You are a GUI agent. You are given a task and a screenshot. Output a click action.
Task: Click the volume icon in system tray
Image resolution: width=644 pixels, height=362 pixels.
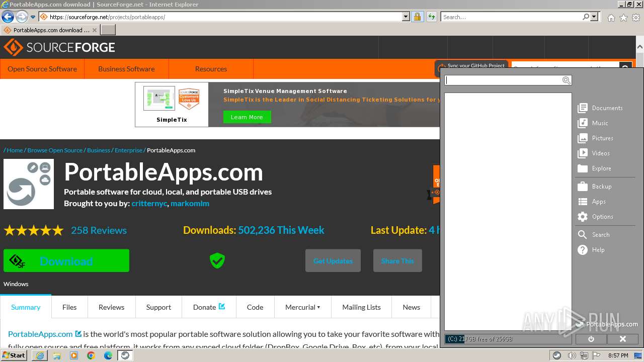pos(572,355)
